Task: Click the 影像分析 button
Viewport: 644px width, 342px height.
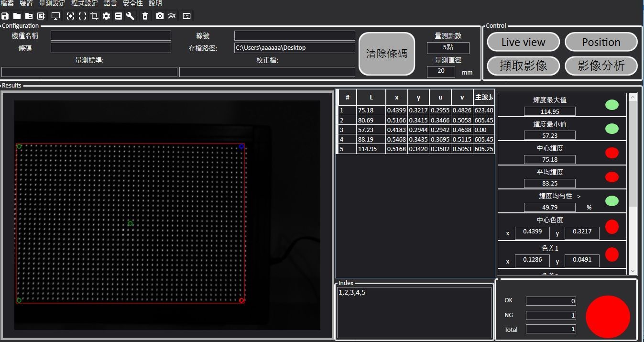Action: click(601, 66)
